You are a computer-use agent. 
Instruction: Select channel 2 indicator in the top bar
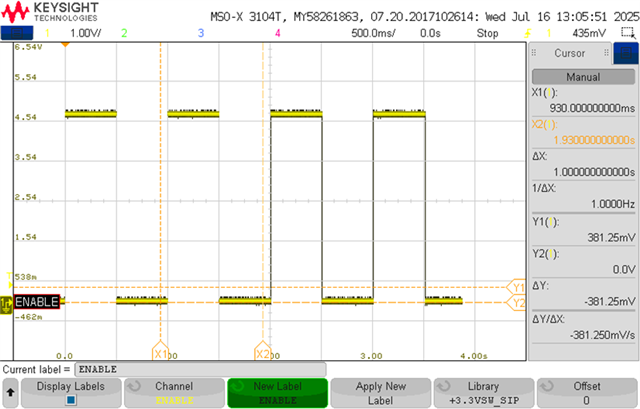(x=124, y=33)
